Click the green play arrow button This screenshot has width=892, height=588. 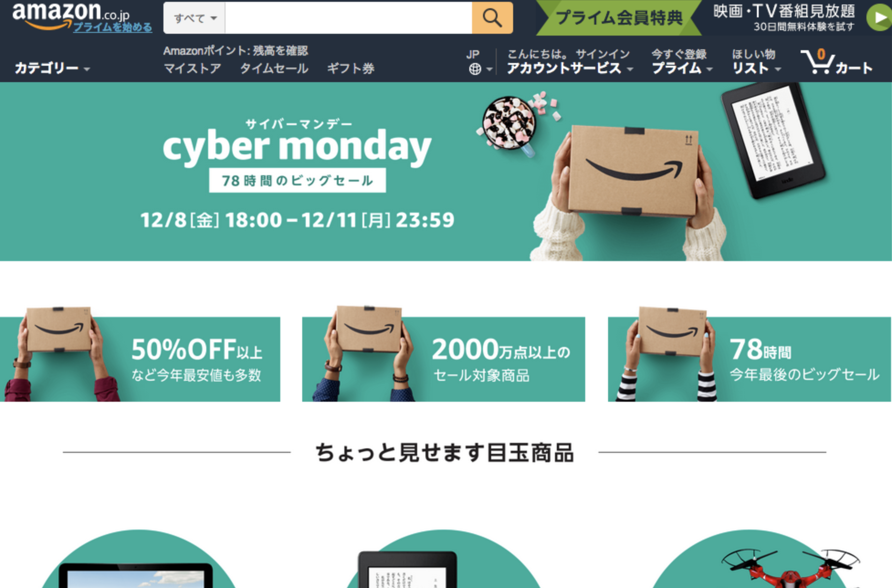[879, 18]
